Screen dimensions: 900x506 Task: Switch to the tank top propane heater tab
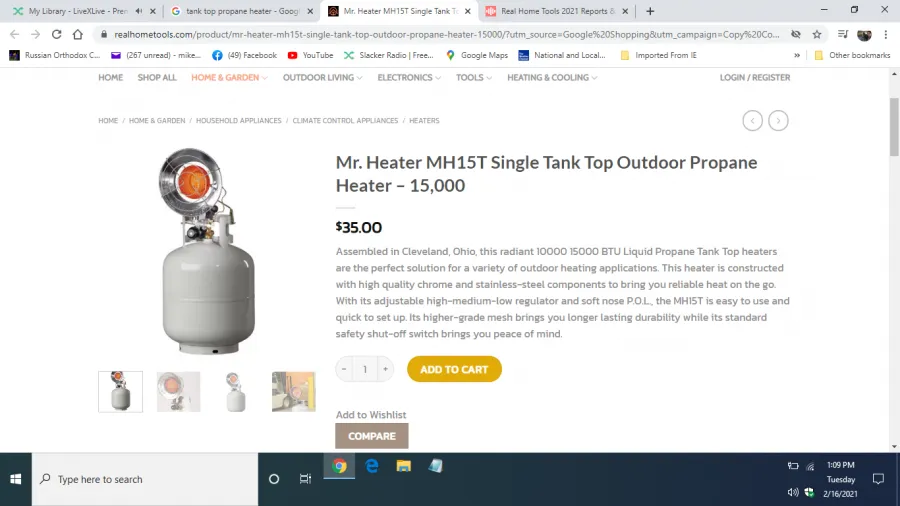pos(241,11)
